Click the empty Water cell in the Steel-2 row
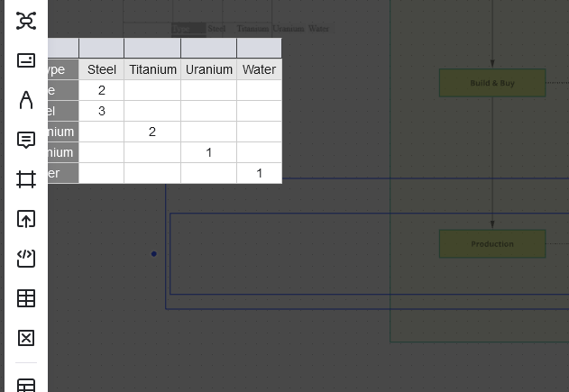This screenshot has width=569, height=392. click(x=259, y=90)
